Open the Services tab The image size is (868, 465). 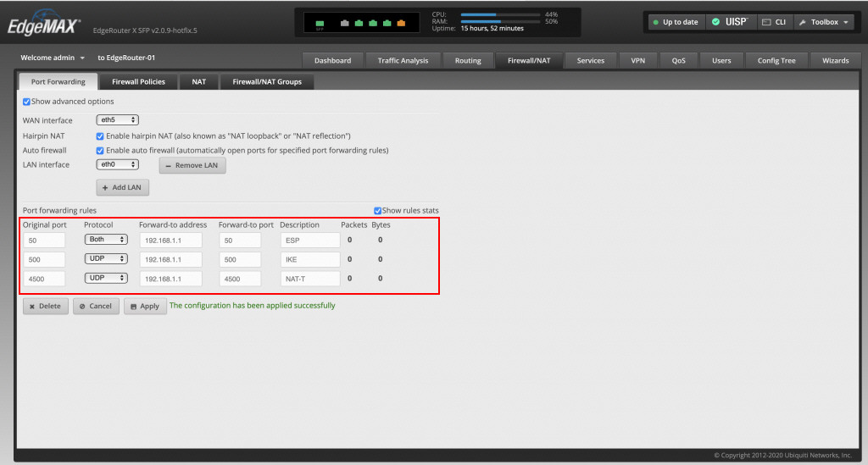591,60
